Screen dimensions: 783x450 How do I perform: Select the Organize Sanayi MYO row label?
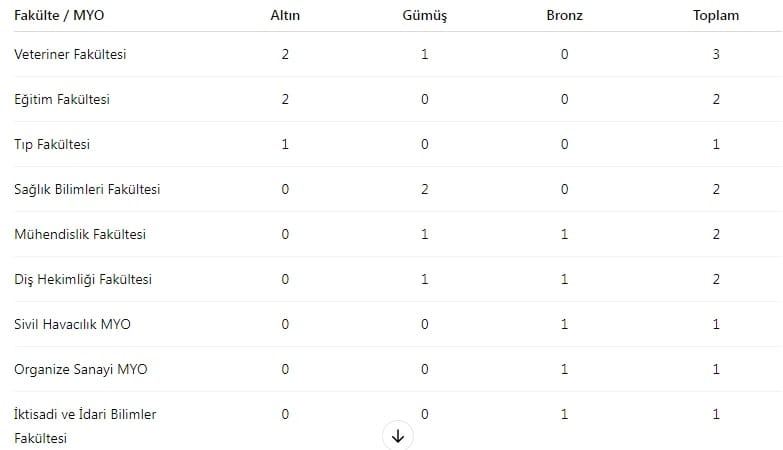(x=81, y=369)
